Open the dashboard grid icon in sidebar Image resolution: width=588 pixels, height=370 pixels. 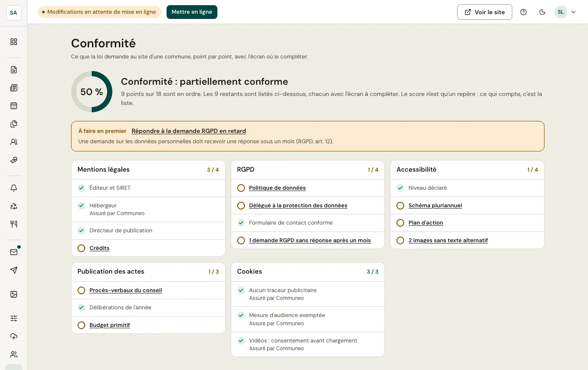pos(14,42)
